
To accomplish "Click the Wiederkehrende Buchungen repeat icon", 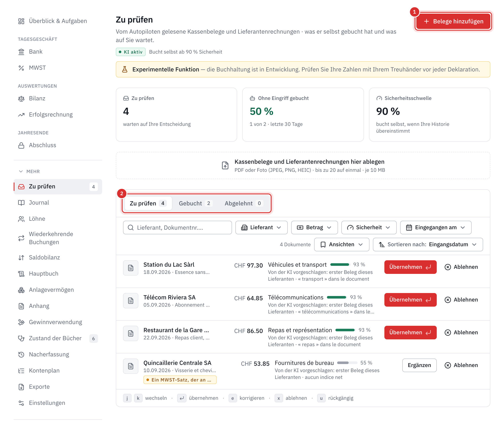I will (21, 238).
